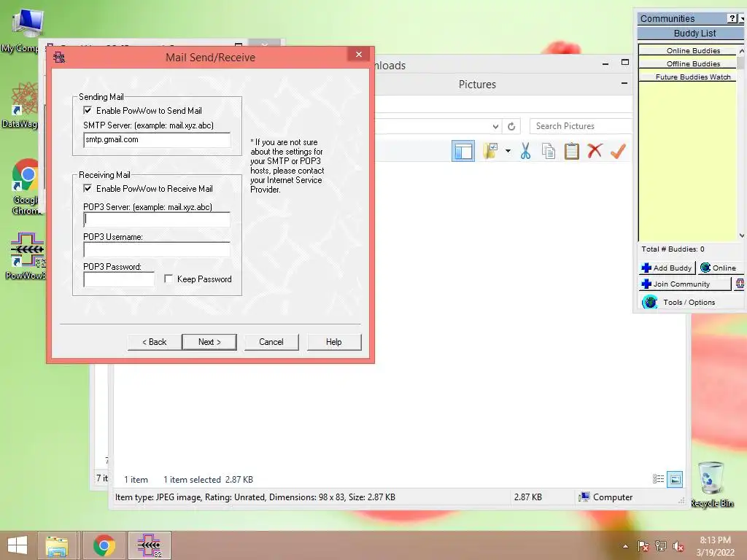Click the red X Delete icon in Pictures toolbar
This screenshot has height=560, width=747.
pos(595,151)
